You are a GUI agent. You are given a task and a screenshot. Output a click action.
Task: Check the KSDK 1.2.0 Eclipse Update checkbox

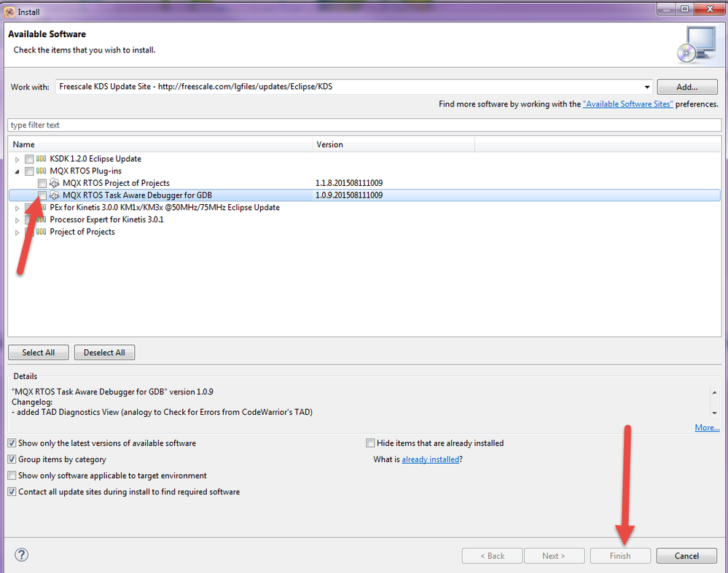[x=29, y=159]
